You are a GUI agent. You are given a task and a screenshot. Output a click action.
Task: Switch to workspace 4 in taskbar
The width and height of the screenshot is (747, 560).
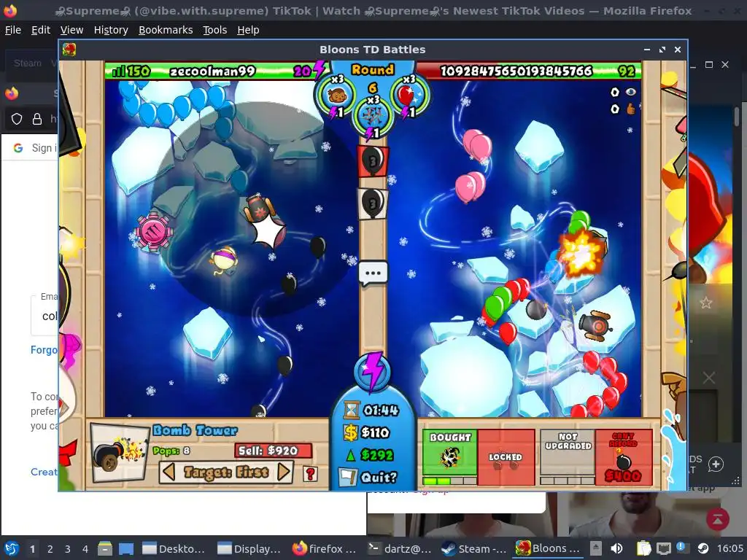[x=85, y=549]
